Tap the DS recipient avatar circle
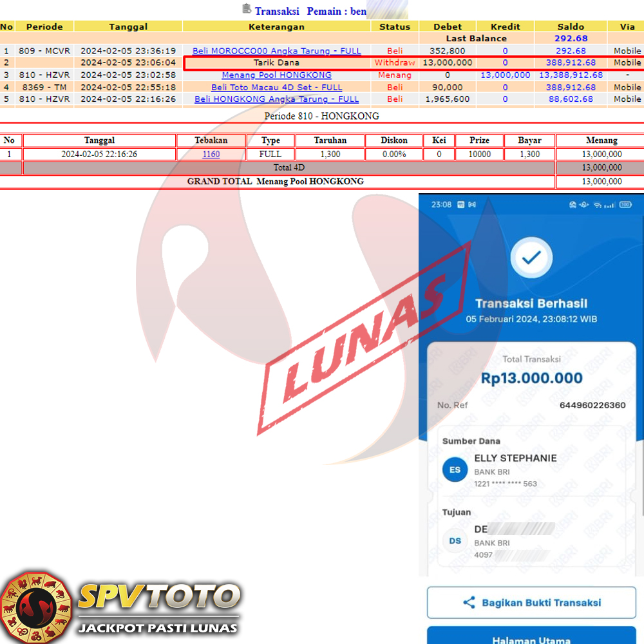This screenshot has height=644, width=644. (x=455, y=541)
